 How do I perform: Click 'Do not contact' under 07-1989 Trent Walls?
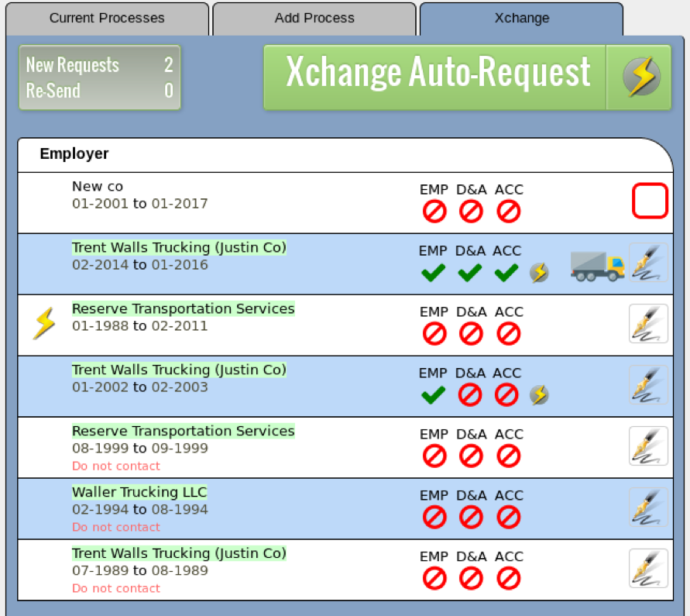(116, 588)
